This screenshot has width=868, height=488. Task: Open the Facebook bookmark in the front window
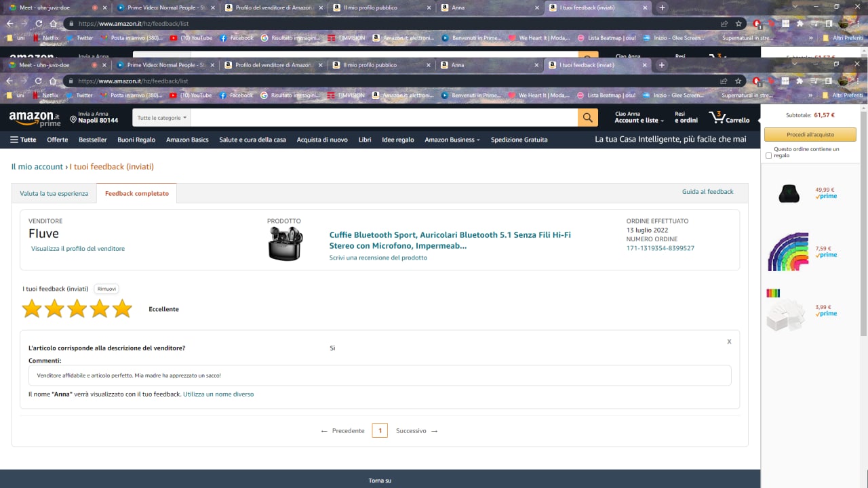(237, 96)
